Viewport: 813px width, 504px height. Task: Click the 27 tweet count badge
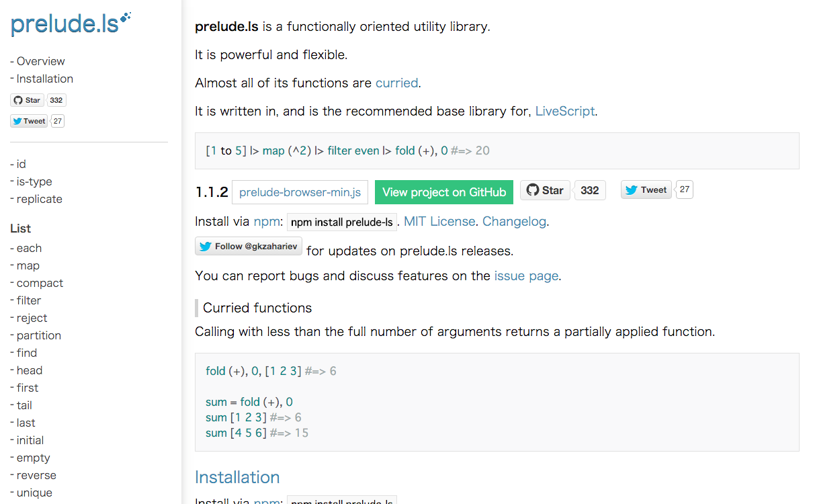pyautogui.click(x=684, y=190)
